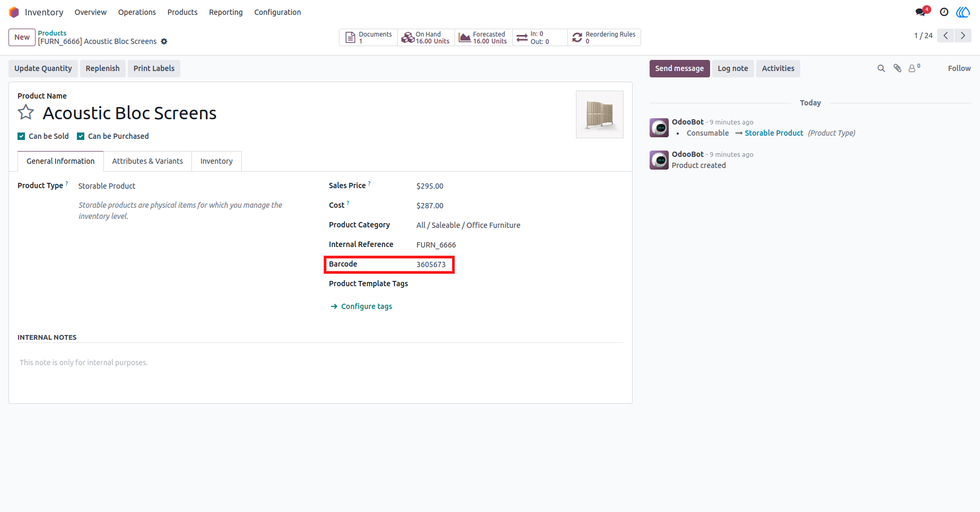
Task: Open the Products menu
Action: pyautogui.click(x=182, y=12)
